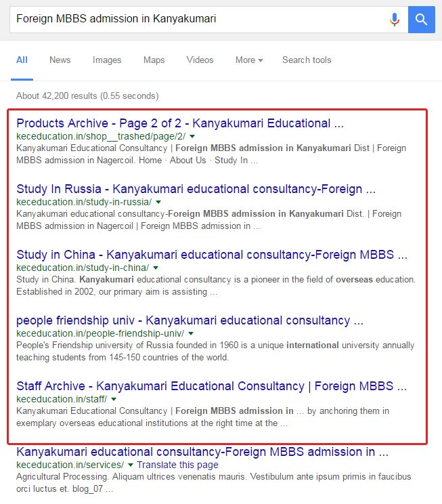This screenshot has height=504, width=442.
Task: Click the blue magnifier search button
Action: pyautogui.click(x=422, y=20)
